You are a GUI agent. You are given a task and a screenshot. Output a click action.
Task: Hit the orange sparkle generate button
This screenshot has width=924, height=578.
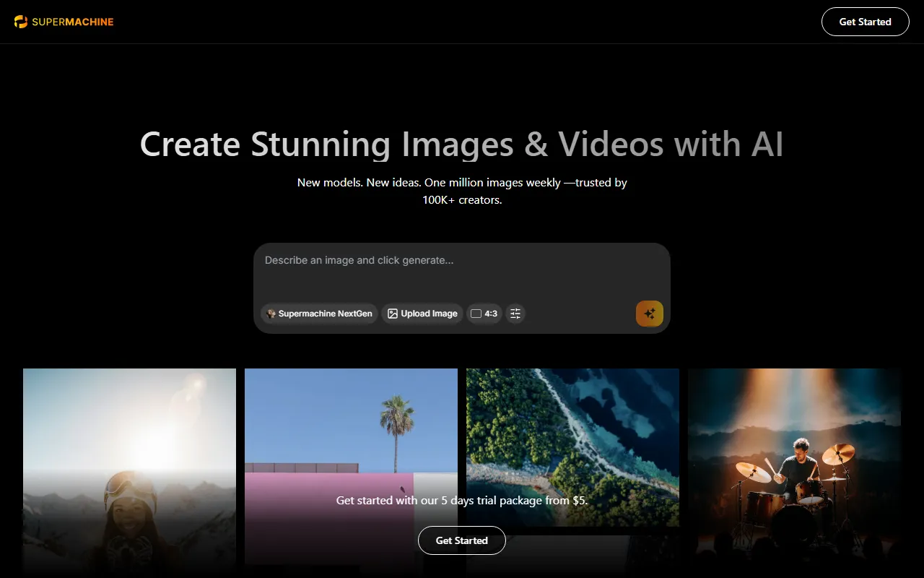649,314
